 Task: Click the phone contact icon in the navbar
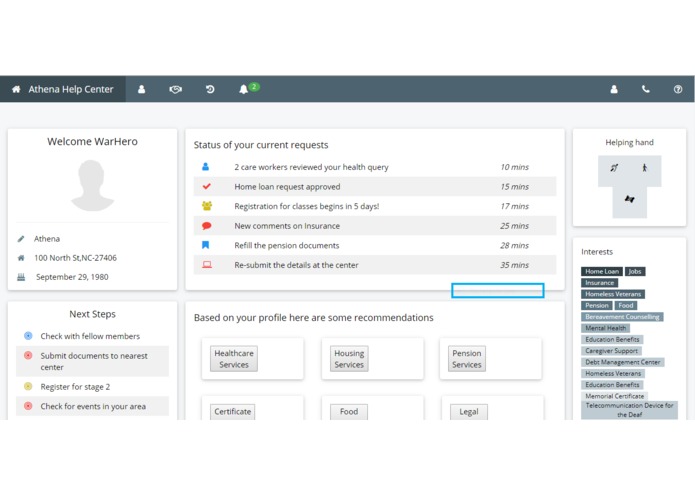click(x=646, y=89)
